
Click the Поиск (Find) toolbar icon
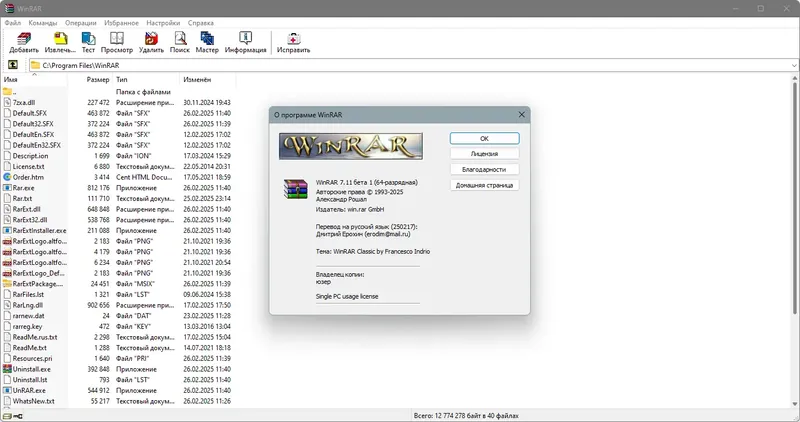180,39
